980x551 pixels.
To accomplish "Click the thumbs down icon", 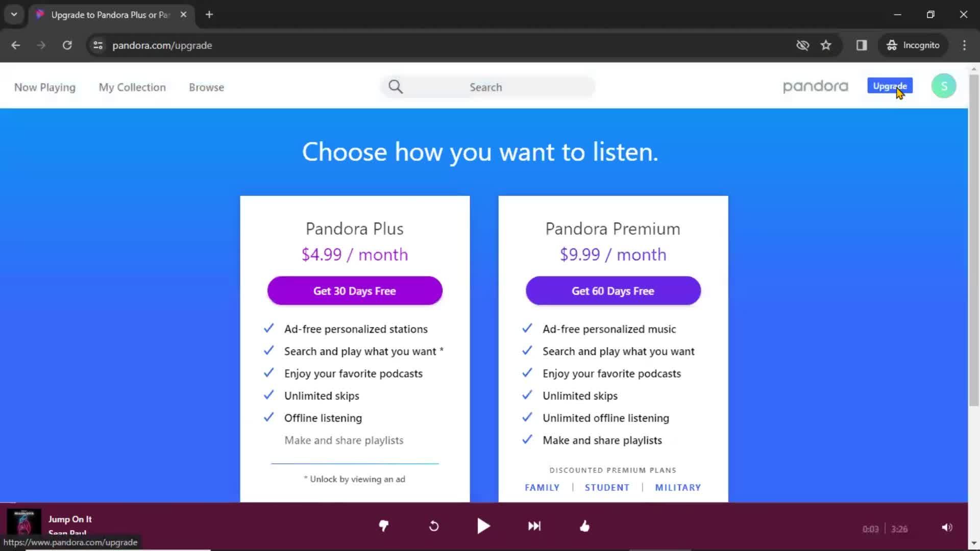I will (x=382, y=526).
